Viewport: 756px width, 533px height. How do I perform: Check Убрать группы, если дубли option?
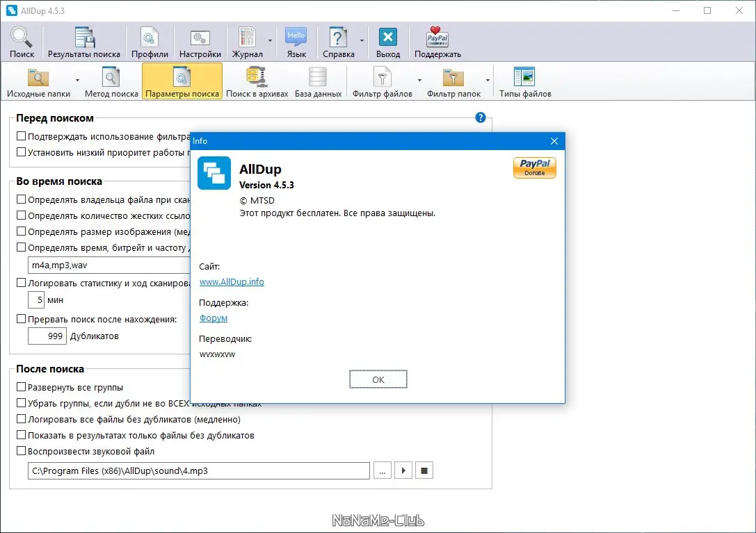point(22,402)
